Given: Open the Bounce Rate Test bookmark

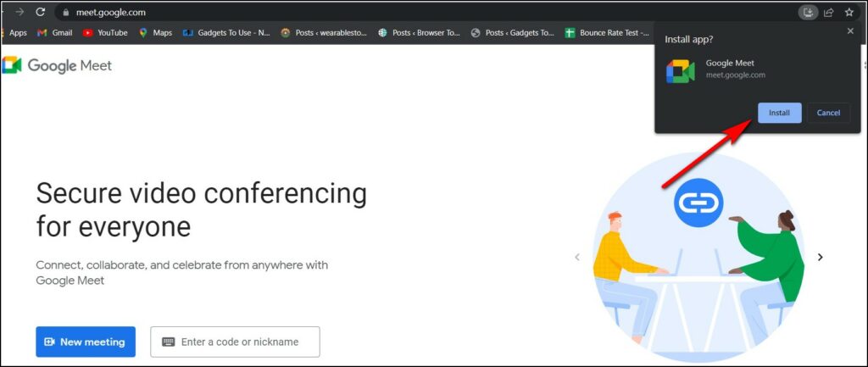Looking at the screenshot, I should (x=607, y=33).
